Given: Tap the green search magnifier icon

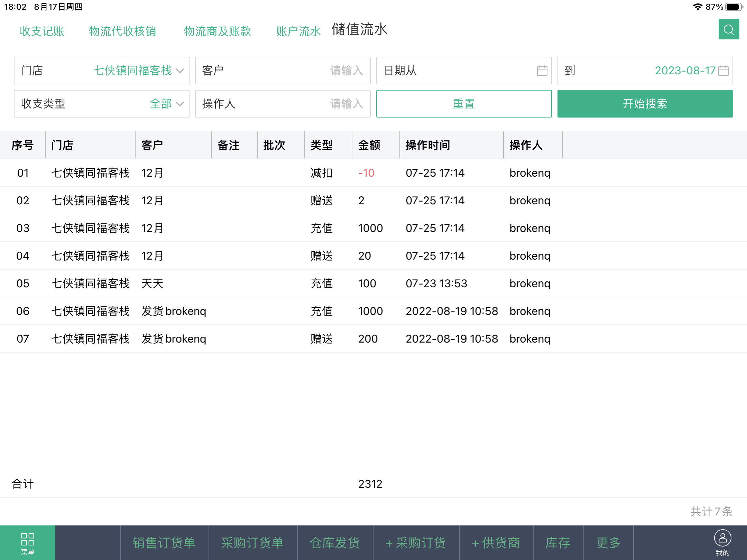Looking at the screenshot, I should pyautogui.click(x=729, y=29).
